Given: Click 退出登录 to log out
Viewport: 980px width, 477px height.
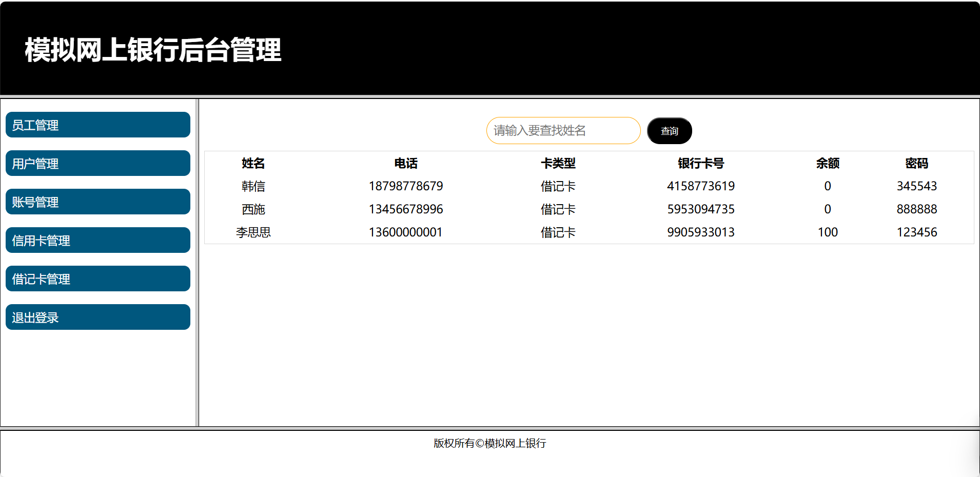Looking at the screenshot, I should 97,317.
